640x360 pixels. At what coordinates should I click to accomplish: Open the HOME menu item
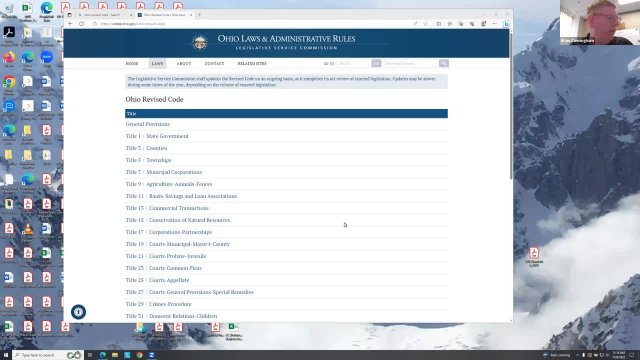[132, 64]
